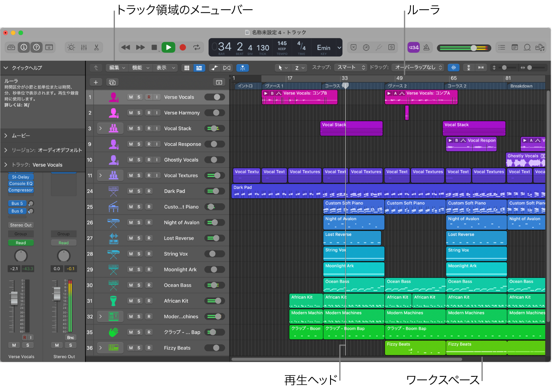This screenshot has width=552, height=392.
Task: Adjust the Verse Vocals channel pan knob
Action: (21, 256)
